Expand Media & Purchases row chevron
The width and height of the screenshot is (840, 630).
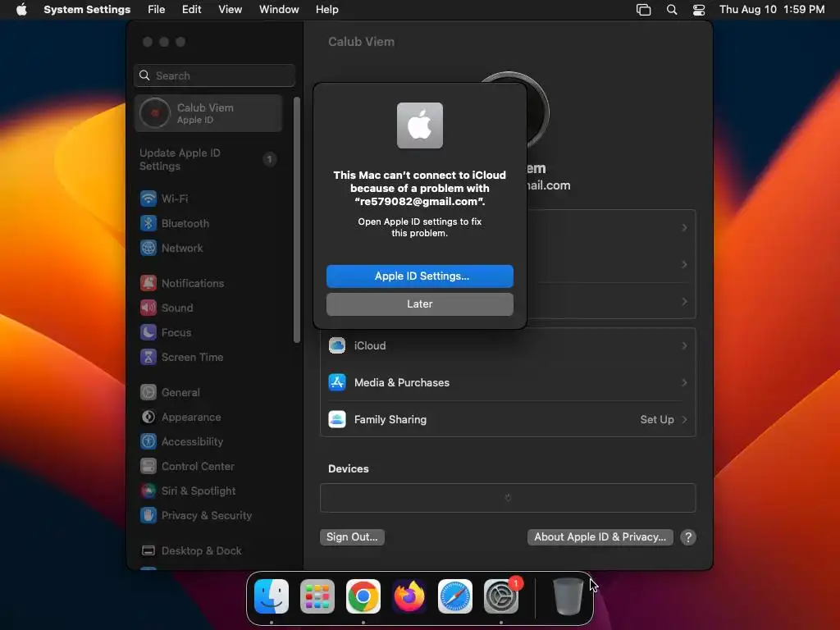[x=684, y=382]
